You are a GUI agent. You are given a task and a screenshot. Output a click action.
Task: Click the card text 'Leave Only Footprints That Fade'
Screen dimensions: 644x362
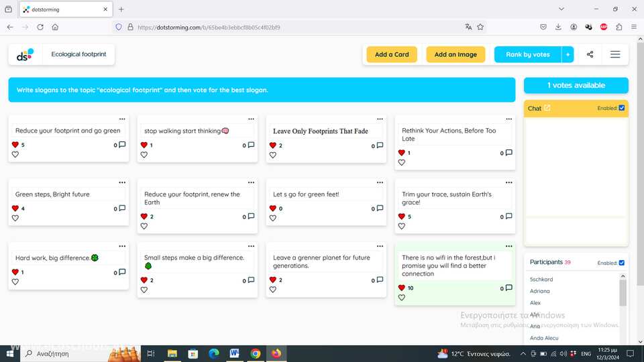[x=321, y=131]
